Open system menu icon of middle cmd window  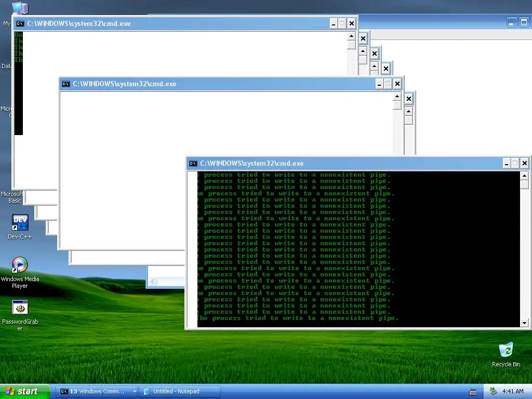(66, 84)
